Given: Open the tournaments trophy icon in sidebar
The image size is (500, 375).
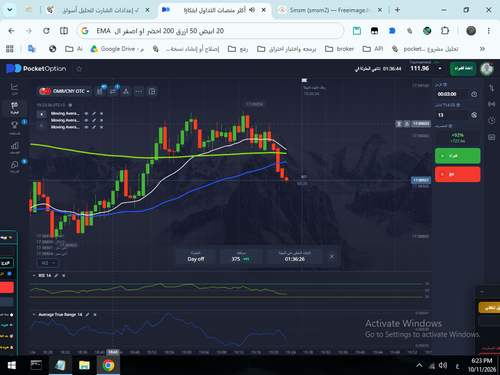Looking at the screenshot, I should tap(14, 127).
